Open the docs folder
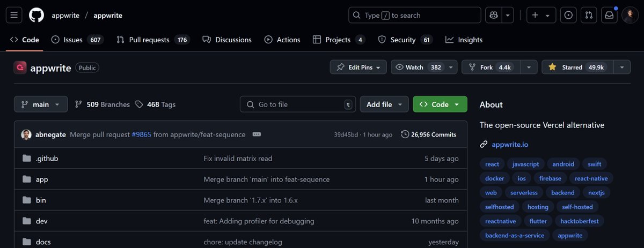This screenshot has width=644, height=248. point(43,242)
